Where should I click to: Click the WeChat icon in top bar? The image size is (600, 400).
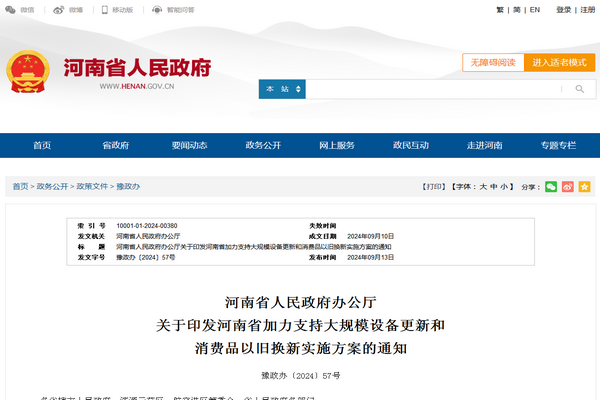[x=11, y=9]
